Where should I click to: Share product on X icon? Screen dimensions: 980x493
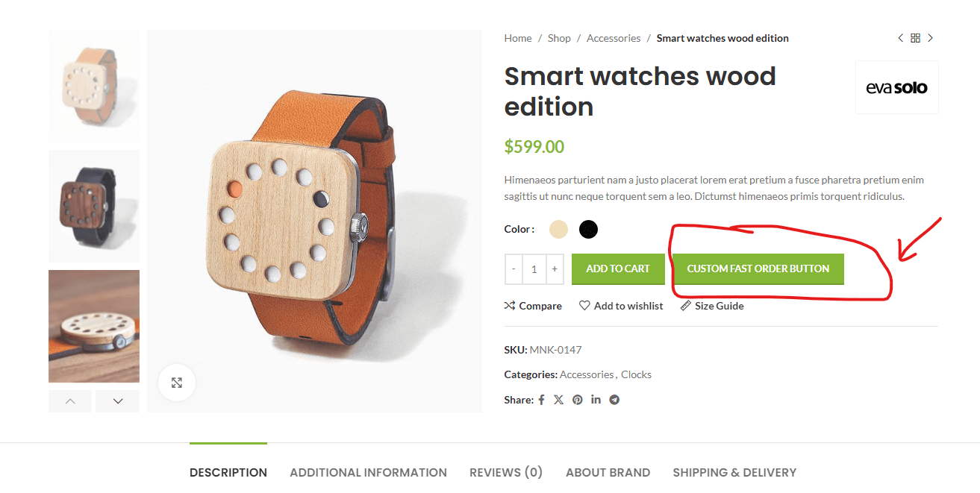coord(559,400)
